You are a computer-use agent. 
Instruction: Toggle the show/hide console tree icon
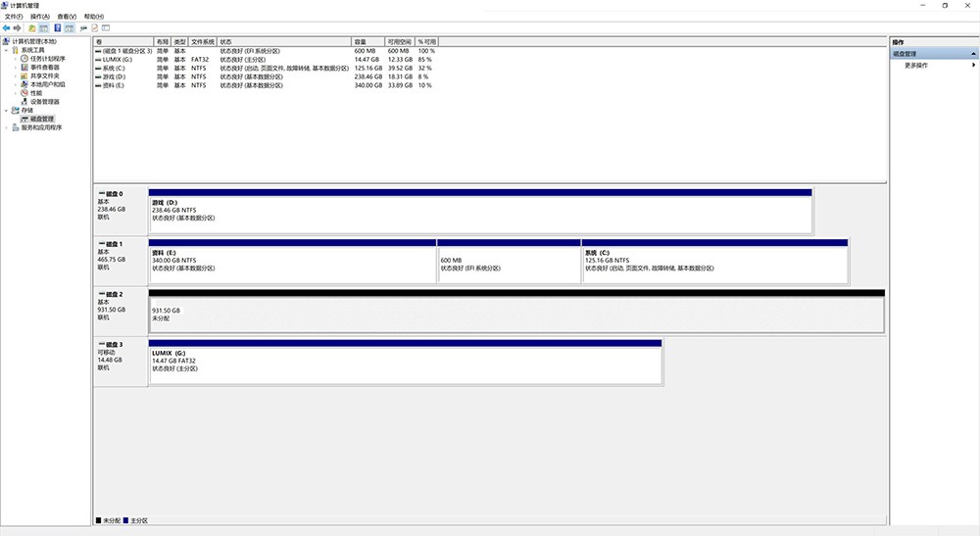click(44, 28)
